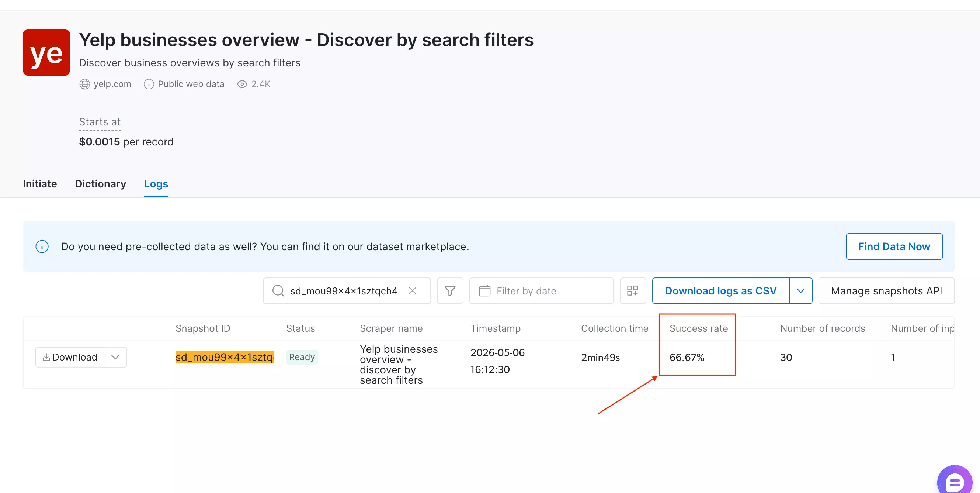
Task: Click the Snapshot ID column header
Action: pos(203,328)
